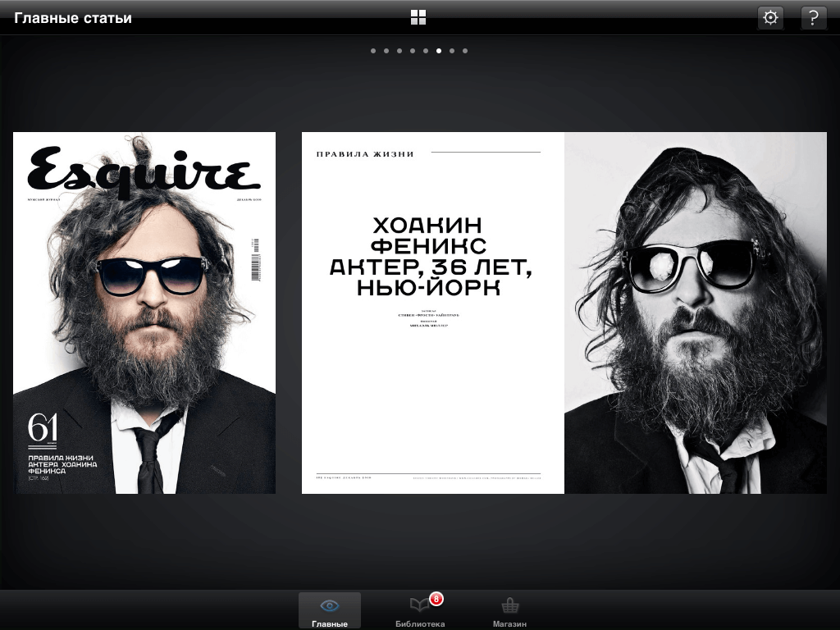Open the help question mark button
The width and height of the screenshot is (840, 630).
813,18
